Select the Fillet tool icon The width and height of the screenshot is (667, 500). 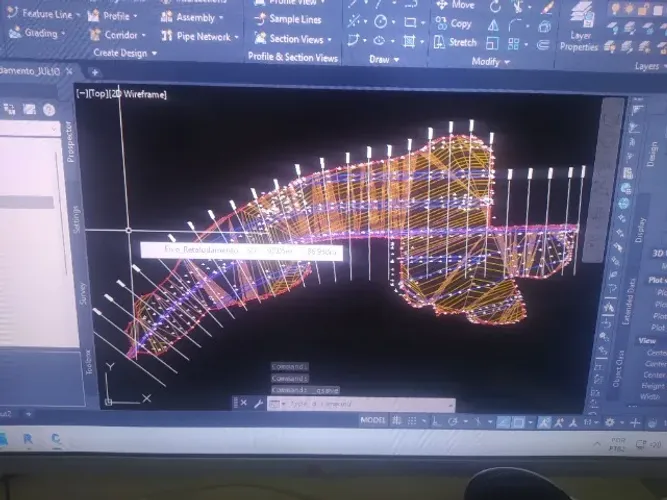515,26
